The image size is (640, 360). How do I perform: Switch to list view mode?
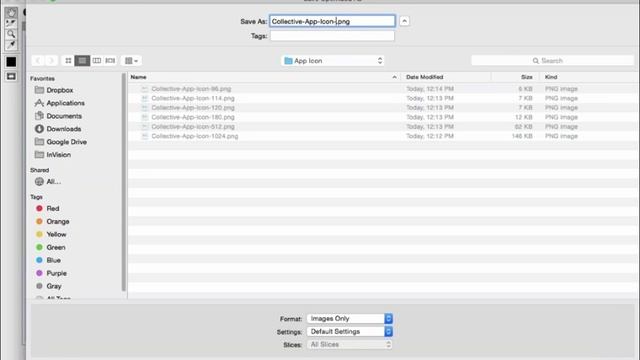point(82,61)
